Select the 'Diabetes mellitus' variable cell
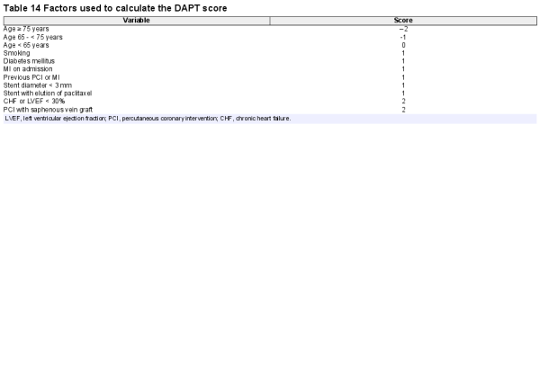540x392 pixels. [29, 61]
